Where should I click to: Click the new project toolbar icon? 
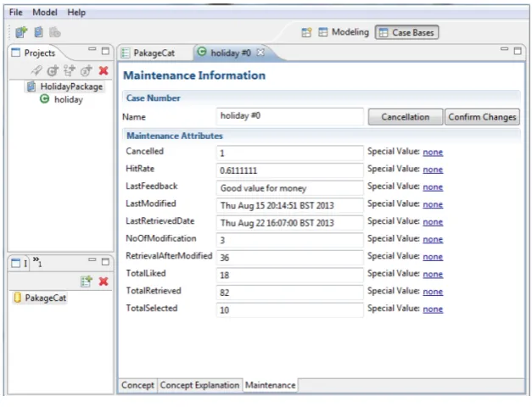pyautogui.click(x=21, y=32)
